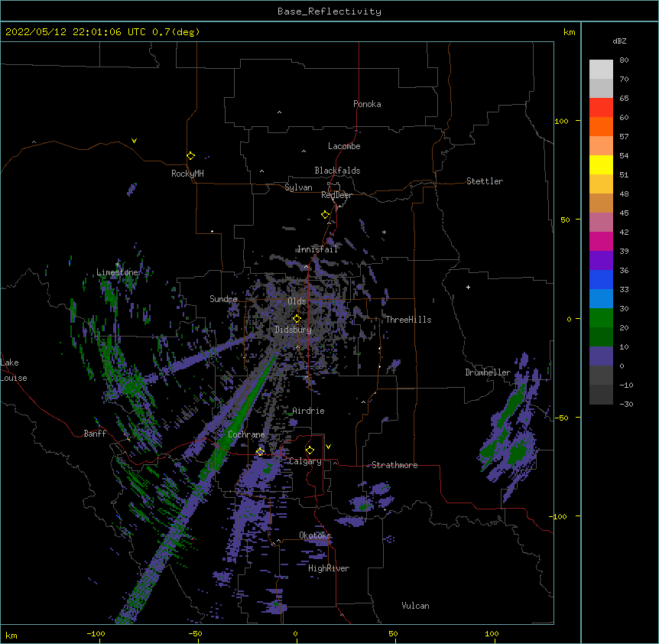Screen dimensions: 659x644
Task: Click the white asterisk marker above Limestone
Action: [117, 265]
